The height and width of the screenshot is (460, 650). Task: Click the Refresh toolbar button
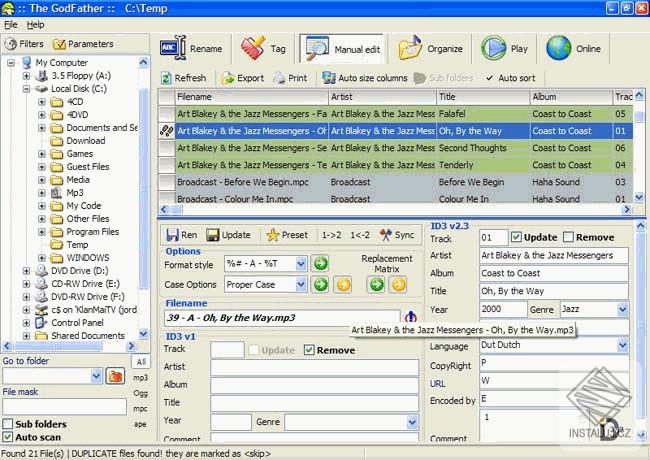183,78
